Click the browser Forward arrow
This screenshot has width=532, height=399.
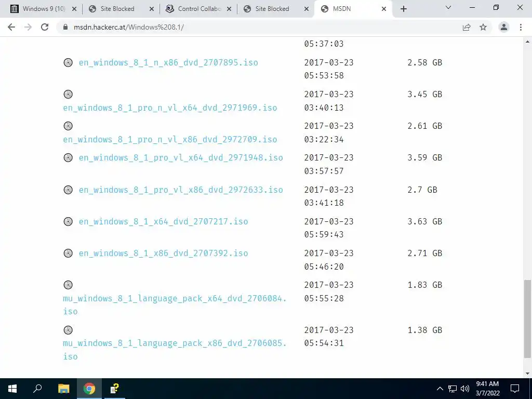28,27
